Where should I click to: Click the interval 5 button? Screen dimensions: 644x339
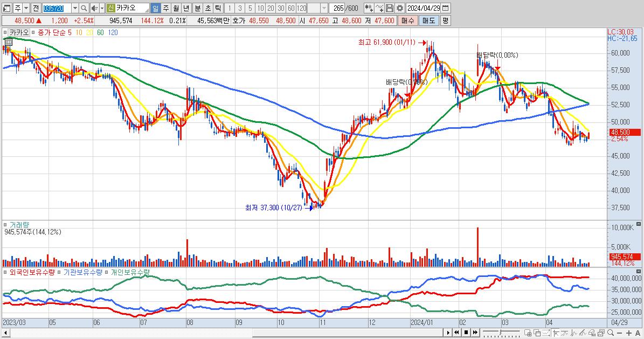251,8
